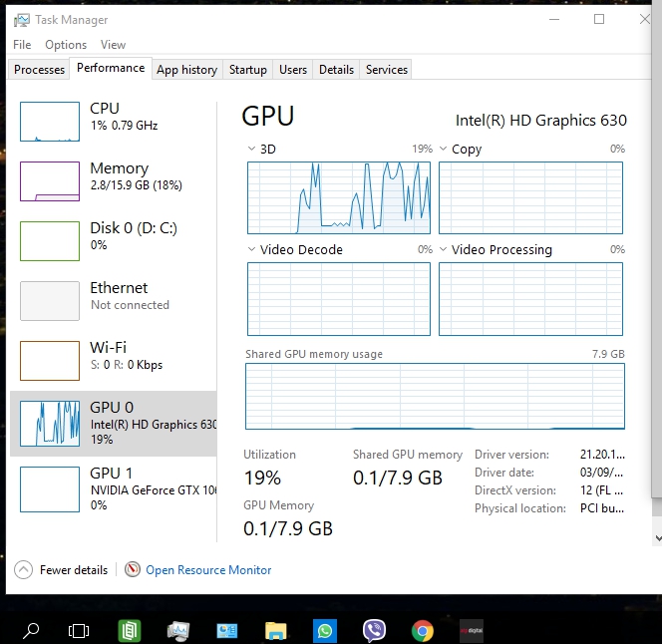
Task: Open the Users tab
Action: (293, 69)
